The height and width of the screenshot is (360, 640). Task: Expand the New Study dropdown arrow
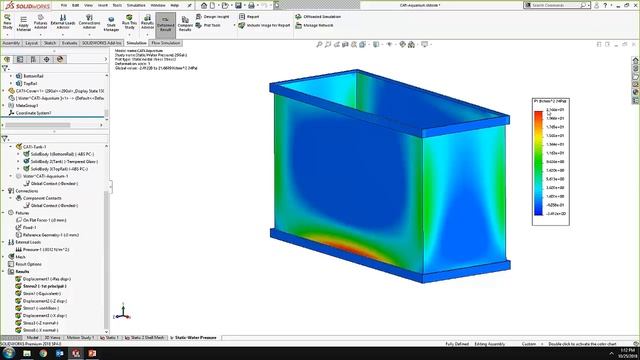pyautogui.click(x=7, y=34)
